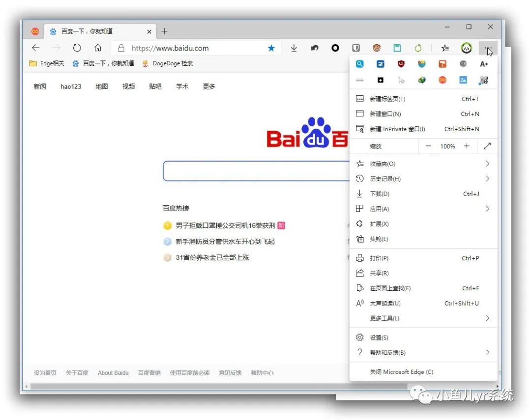Expand the 更多工具(L) submenu
531x420 pixels.
[x=423, y=318]
